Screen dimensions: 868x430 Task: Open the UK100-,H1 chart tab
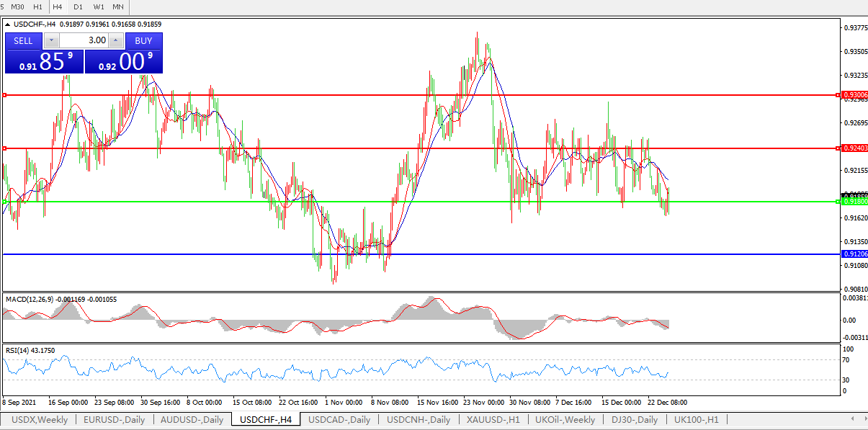697,419
